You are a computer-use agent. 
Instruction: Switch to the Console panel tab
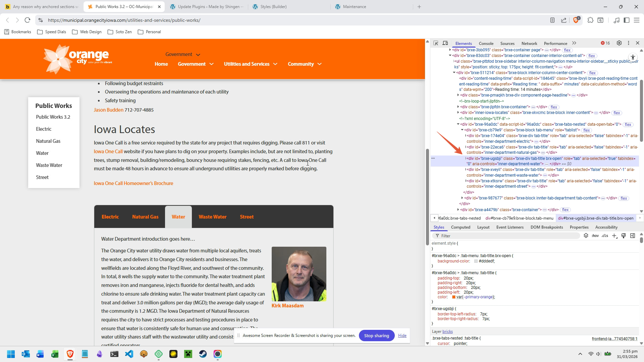486,43
